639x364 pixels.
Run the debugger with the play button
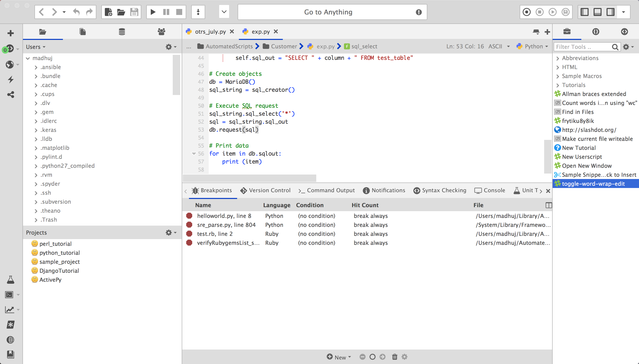[153, 12]
